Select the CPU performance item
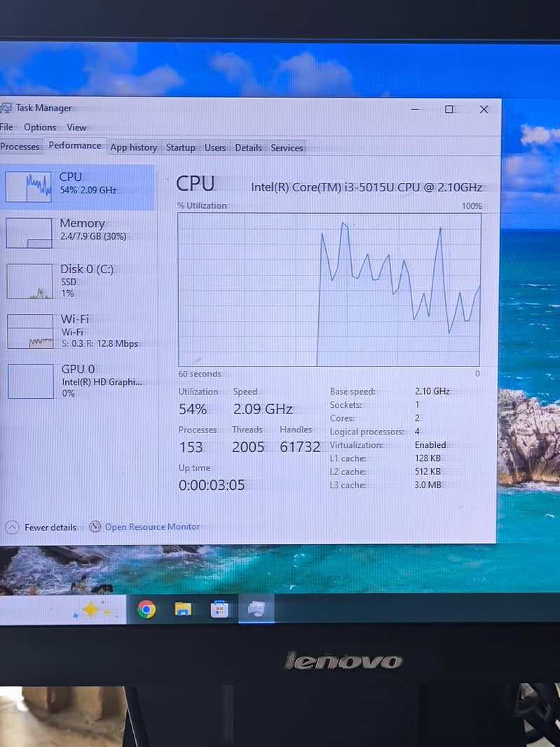Image resolution: width=560 pixels, height=747 pixels. [77, 186]
